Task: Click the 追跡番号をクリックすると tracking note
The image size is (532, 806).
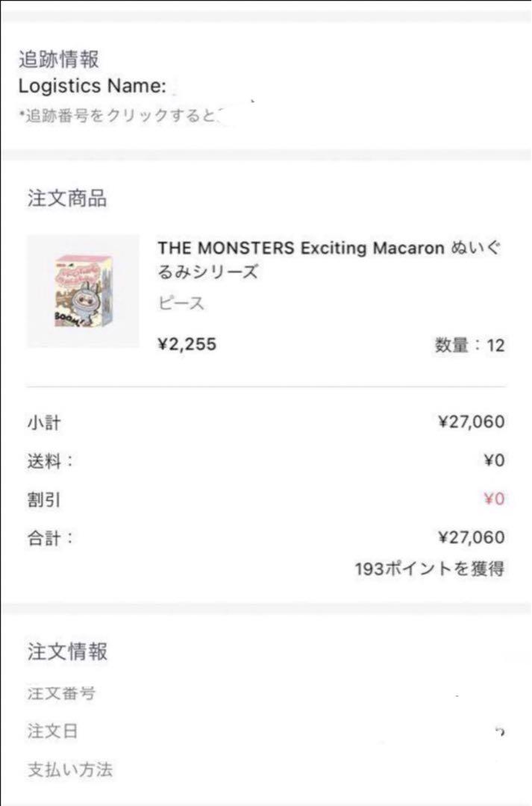Action: click(121, 116)
